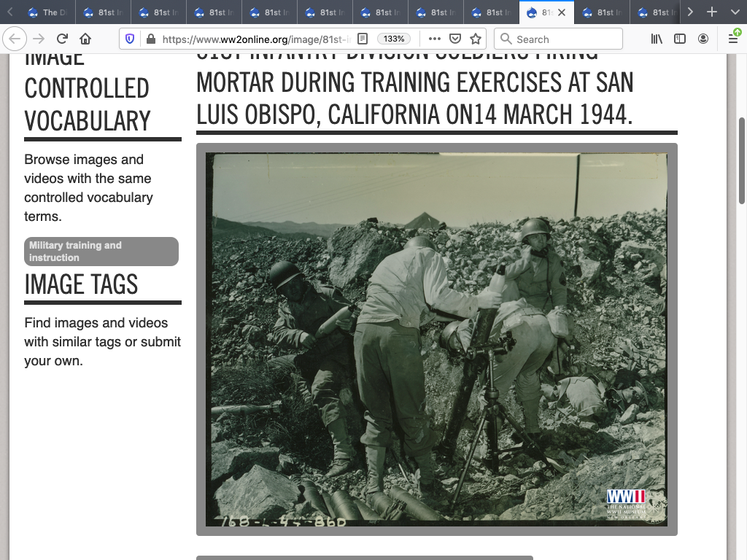Open page actions three-dot menu
Viewport: 747px width, 560px height.
click(x=434, y=39)
